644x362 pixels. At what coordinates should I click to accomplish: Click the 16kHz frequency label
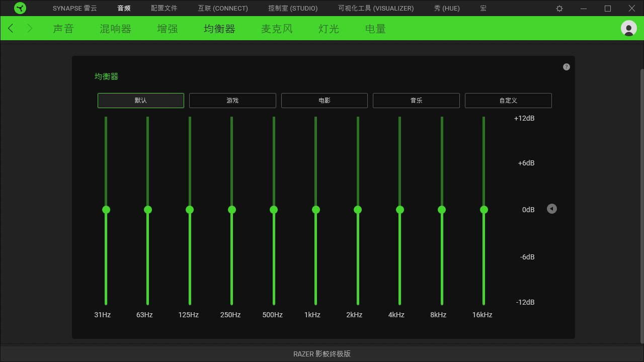click(x=482, y=315)
